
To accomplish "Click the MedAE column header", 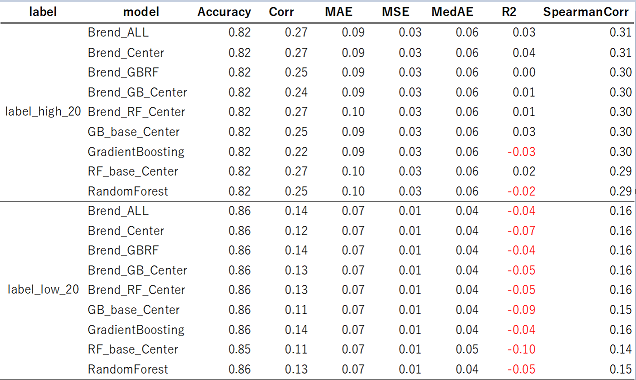I will click(x=452, y=12).
